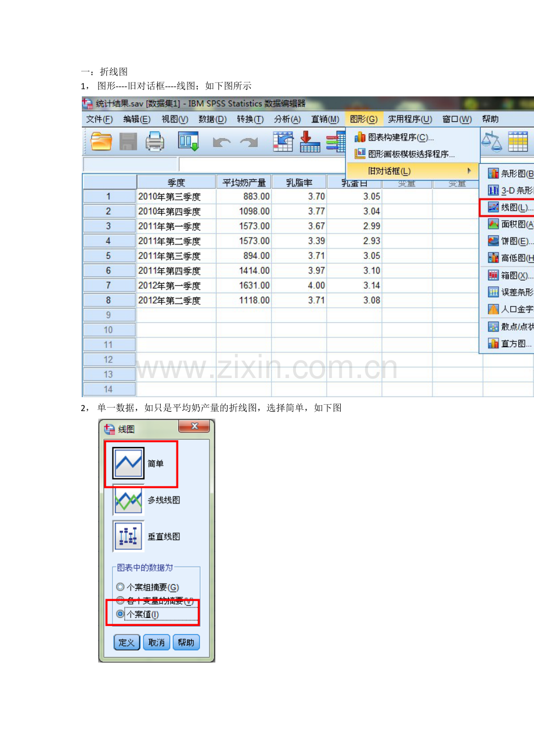The height and width of the screenshot is (756, 534).
Task: Expand the 旧对话框(L) submenu
Action: click(412, 171)
